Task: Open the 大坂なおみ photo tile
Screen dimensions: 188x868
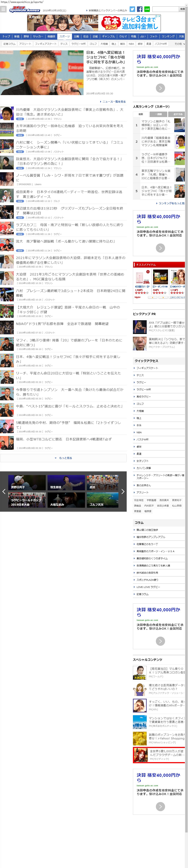Action: point(66,500)
